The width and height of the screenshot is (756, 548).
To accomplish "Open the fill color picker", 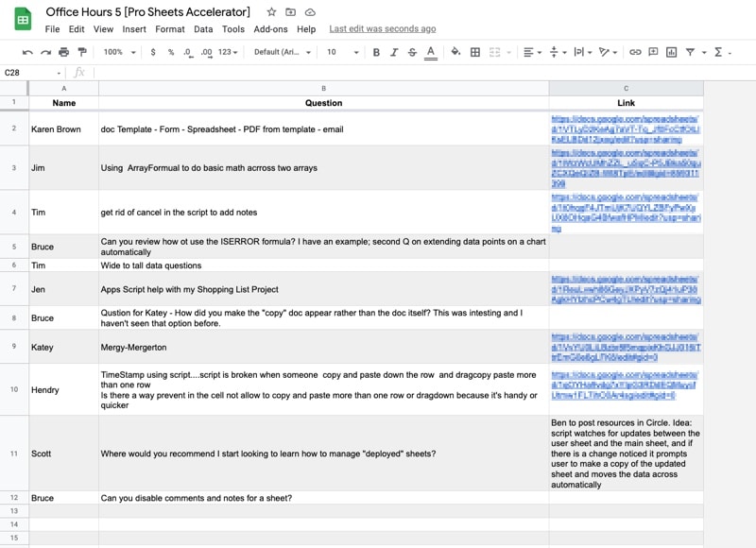I will (x=455, y=52).
